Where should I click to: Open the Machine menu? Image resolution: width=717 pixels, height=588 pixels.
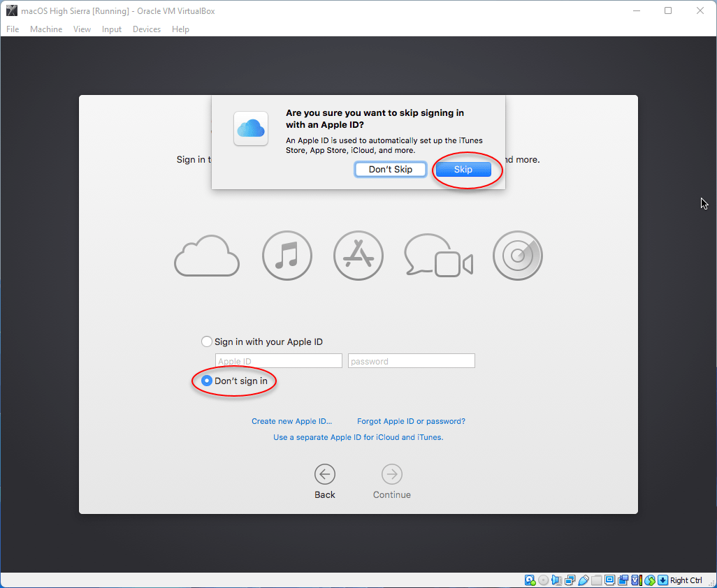[46, 29]
